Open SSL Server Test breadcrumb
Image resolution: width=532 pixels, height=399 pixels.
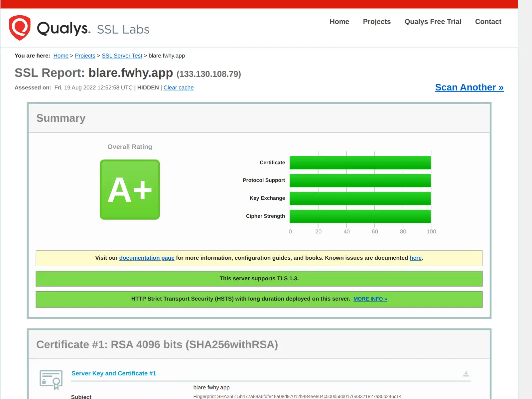click(x=122, y=56)
